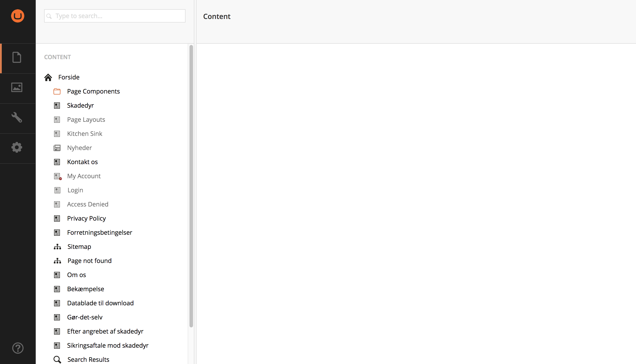Select the My Account node
The width and height of the screenshot is (636, 364).
click(83, 176)
